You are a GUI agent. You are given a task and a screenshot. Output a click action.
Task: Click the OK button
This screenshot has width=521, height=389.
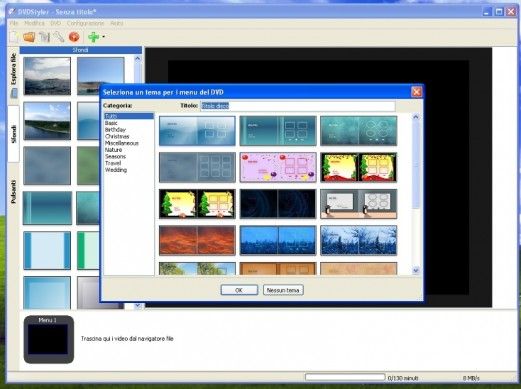pyautogui.click(x=239, y=290)
